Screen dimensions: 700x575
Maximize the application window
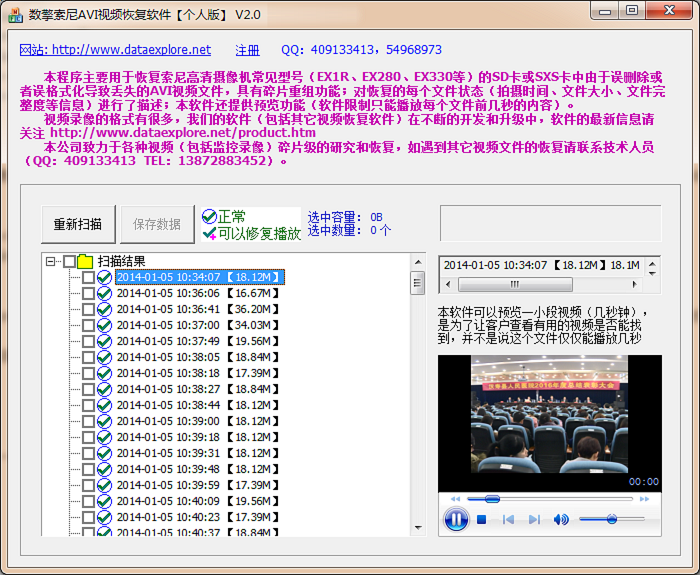(x=632, y=11)
